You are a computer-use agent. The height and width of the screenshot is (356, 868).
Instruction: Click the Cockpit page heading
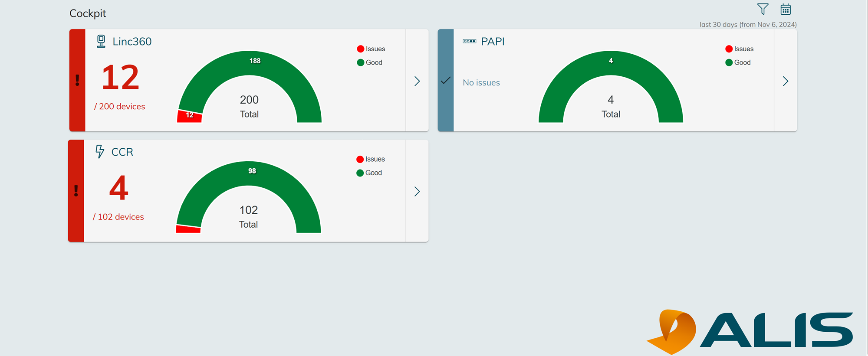pyautogui.click(x=88, y=13)
